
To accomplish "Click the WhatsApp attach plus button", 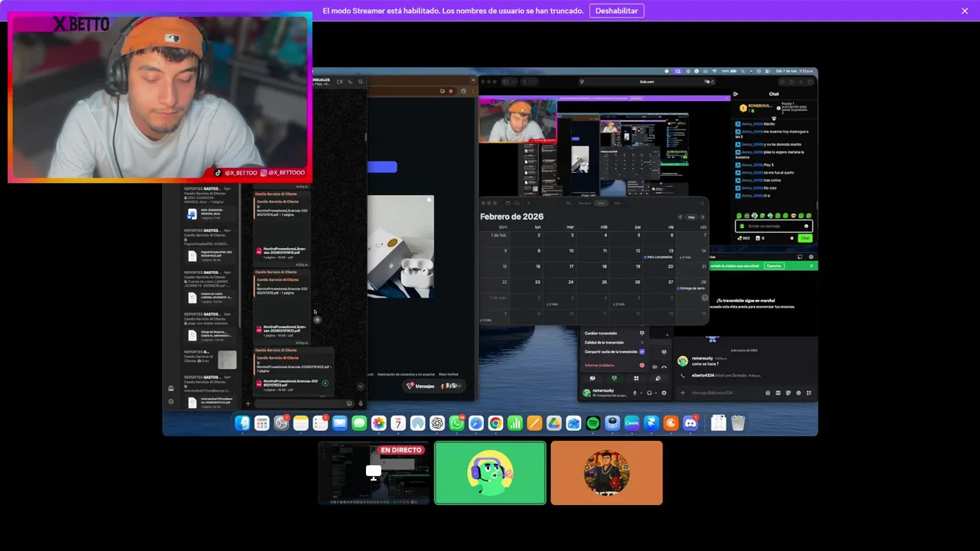I will point(247,403).
